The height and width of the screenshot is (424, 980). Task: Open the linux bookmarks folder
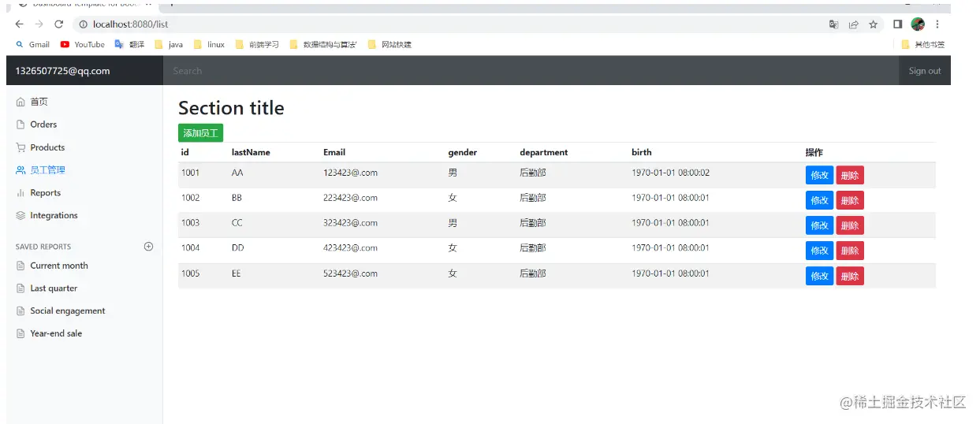(209, 45)
